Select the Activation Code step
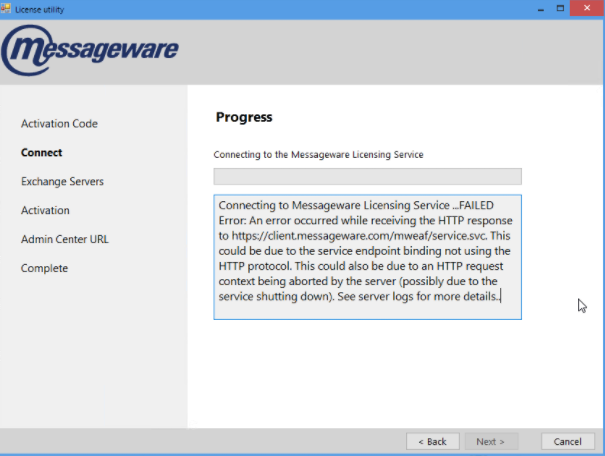Viewport: 605px width, 456px height. [x=59, y=124]
